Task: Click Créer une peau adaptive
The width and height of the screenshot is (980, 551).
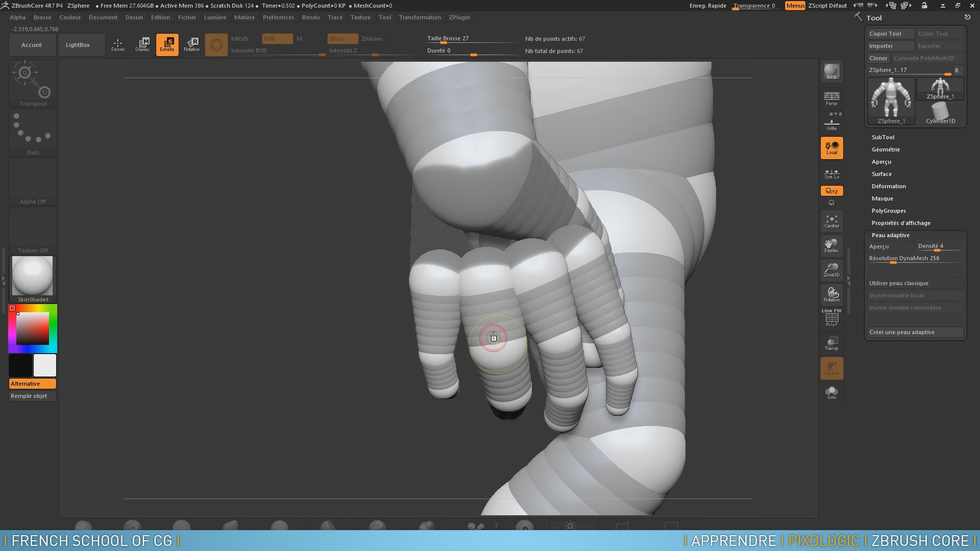Action: click(x=916, y=332)
